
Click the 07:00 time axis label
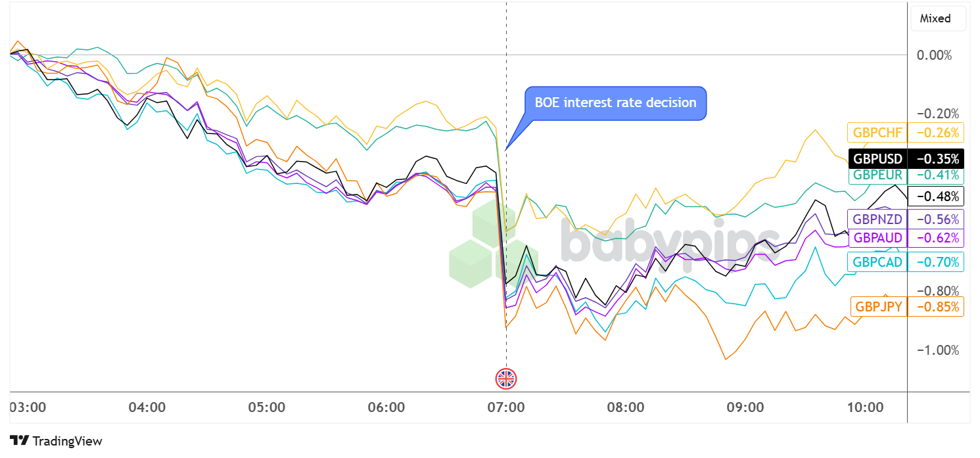(x=506, y=407)
